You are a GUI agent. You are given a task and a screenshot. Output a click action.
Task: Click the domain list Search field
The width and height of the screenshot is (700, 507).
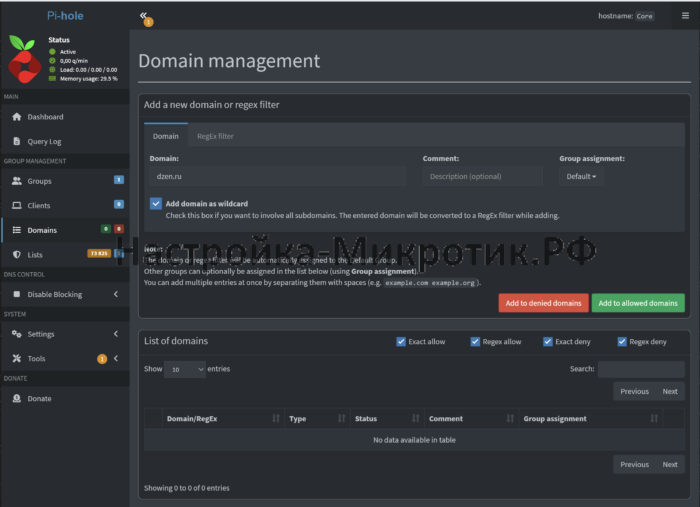[641, 369]
